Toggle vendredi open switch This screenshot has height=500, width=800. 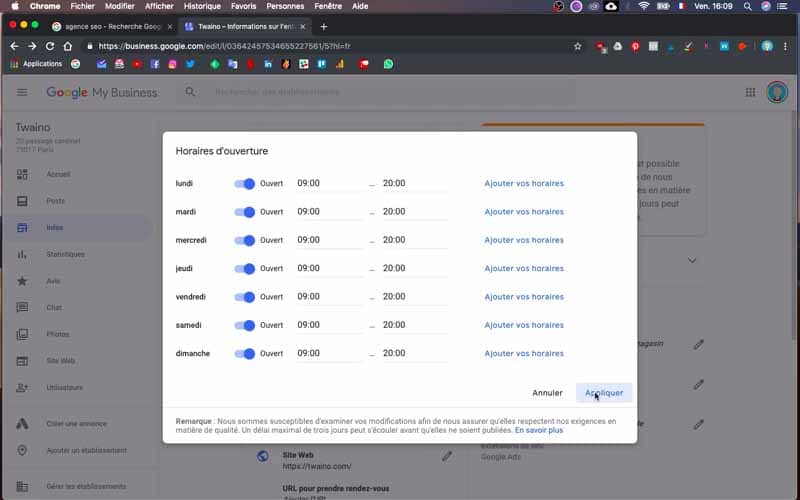[244, 297]
